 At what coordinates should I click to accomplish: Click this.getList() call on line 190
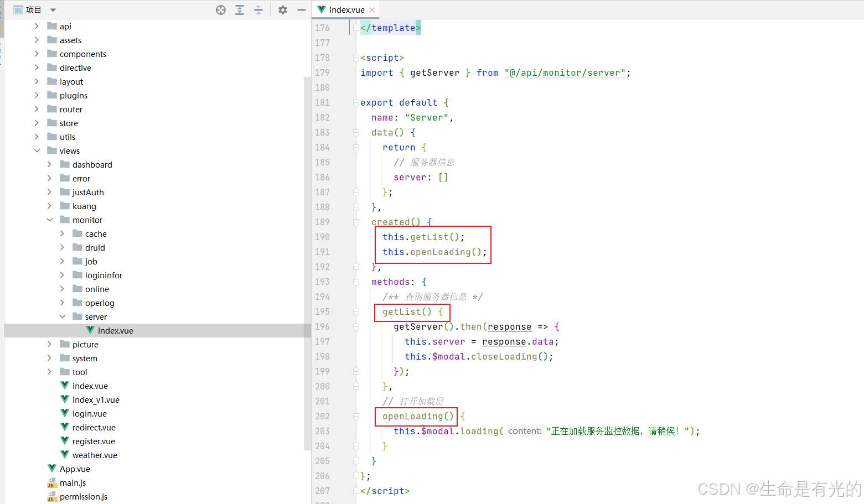pyautogui.click(x=423, y=237)
